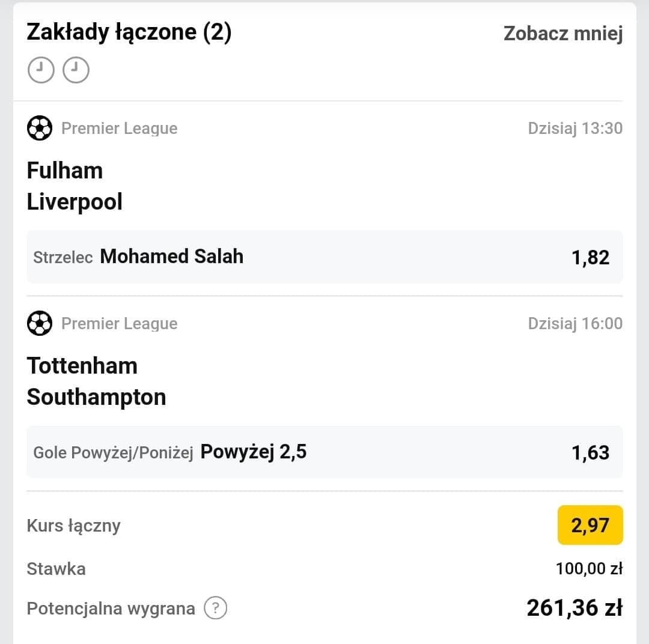This screenshot has height=644, width=649.
Task: Click the 100,00 zł stake amount
Action: tap(589, 568)
